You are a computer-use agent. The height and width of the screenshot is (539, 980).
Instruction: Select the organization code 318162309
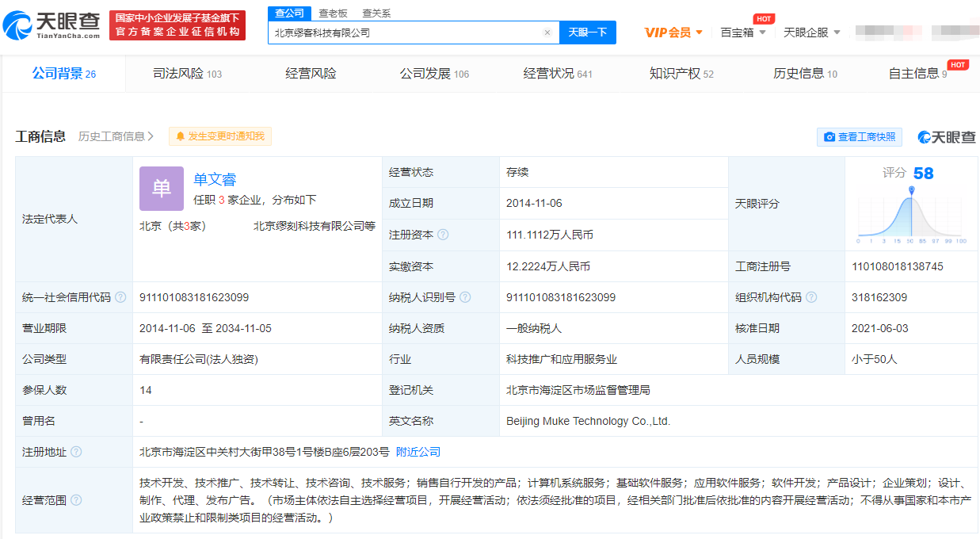(x=879, y=297)
